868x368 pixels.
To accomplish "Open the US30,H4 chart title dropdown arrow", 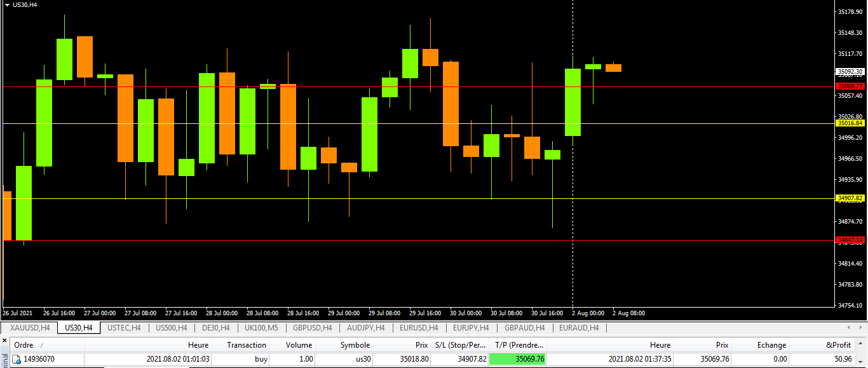I will 6,4.
